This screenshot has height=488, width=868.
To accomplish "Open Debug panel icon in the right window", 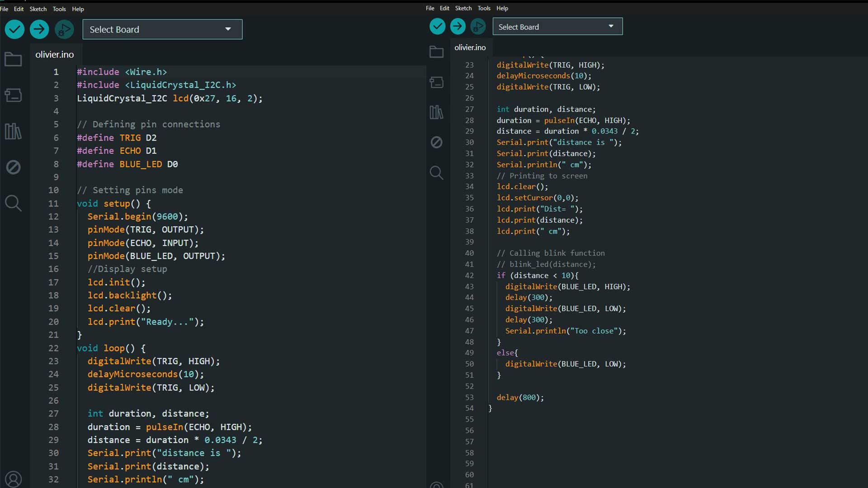I will pos(436,142).
